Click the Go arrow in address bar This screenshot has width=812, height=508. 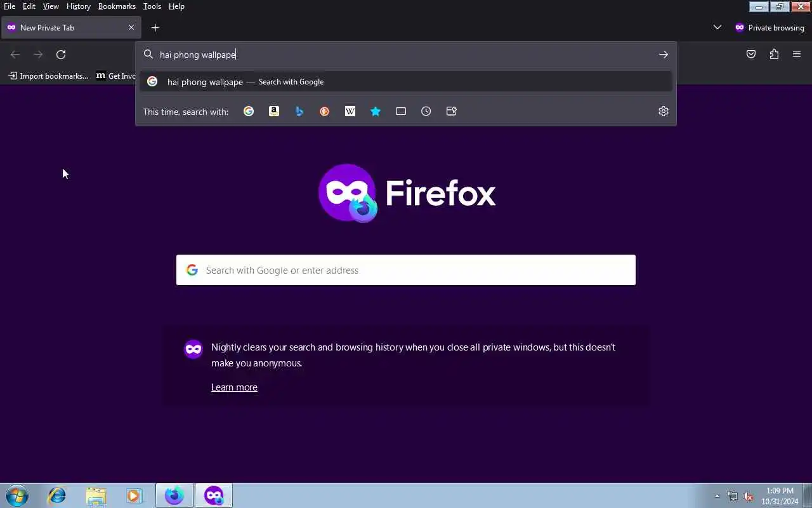[x=664, y=55]
